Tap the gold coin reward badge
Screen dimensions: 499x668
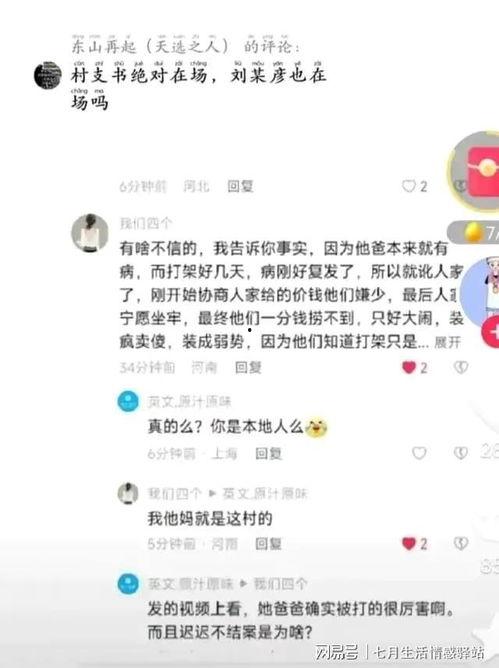[x=474, y=232]
